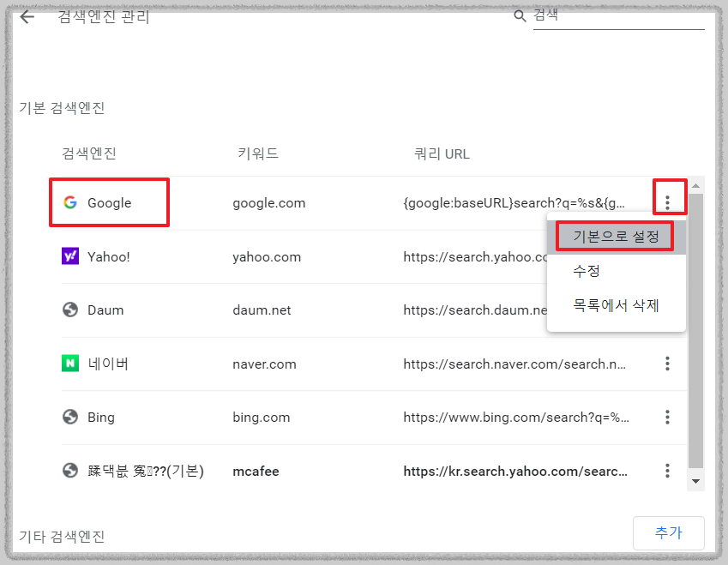The image size is (728, 565).
Task: Click the 기타 검색엔진 section heading
Action: point(62,536)
